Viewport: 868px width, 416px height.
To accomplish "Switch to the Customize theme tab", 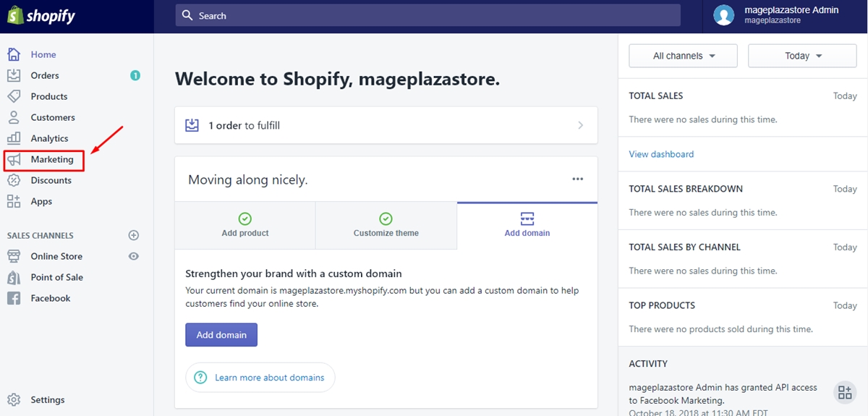I will tap(386, 226).
